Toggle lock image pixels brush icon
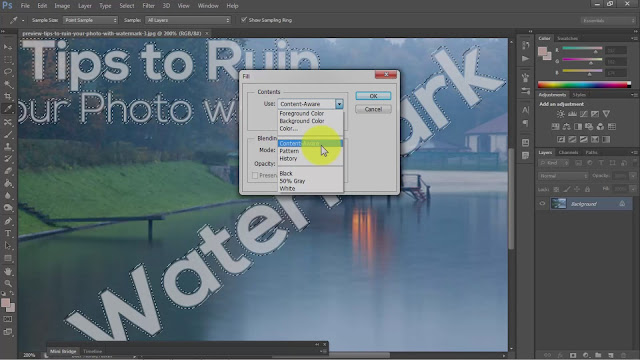The width and height of the screenshot is (640, 360). click(567, 189)
